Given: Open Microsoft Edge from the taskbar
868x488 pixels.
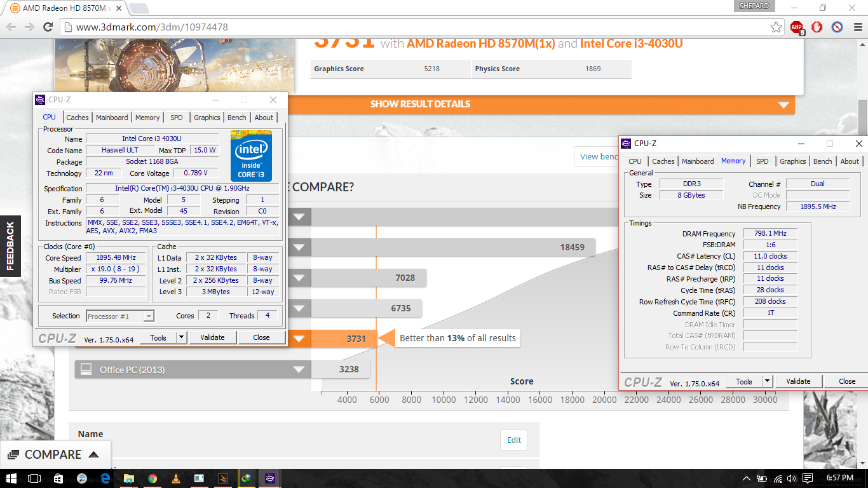Looking at the screenshot, I should (105, 478).
